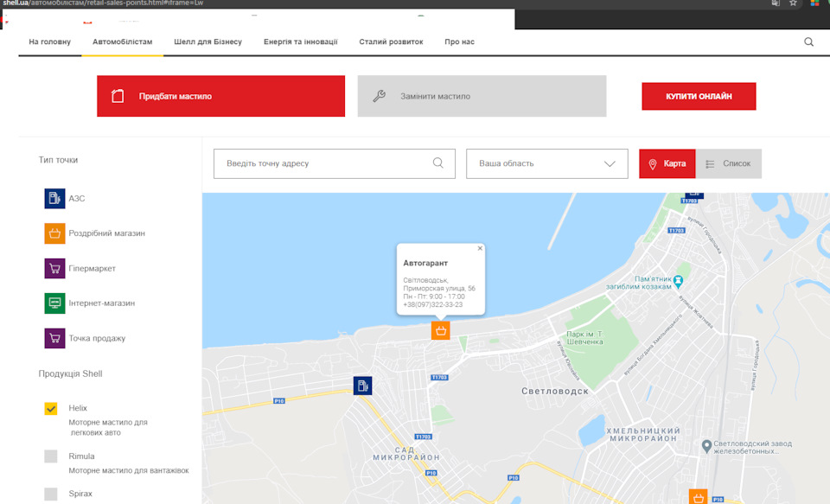Click the Гіпермаркет cart icon
Screen dimensions: 830x504
pyautogui.click(x=54, y=268)
